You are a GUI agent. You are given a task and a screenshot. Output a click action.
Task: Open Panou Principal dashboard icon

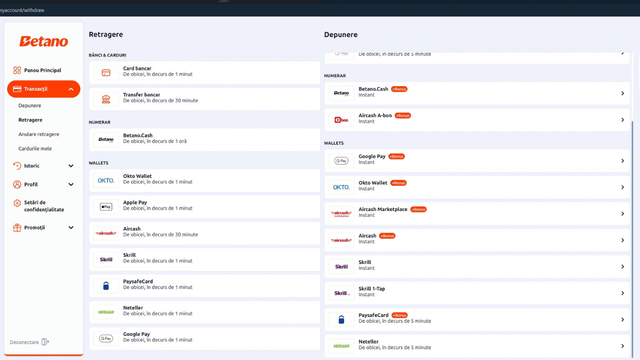tap(17, 70)
